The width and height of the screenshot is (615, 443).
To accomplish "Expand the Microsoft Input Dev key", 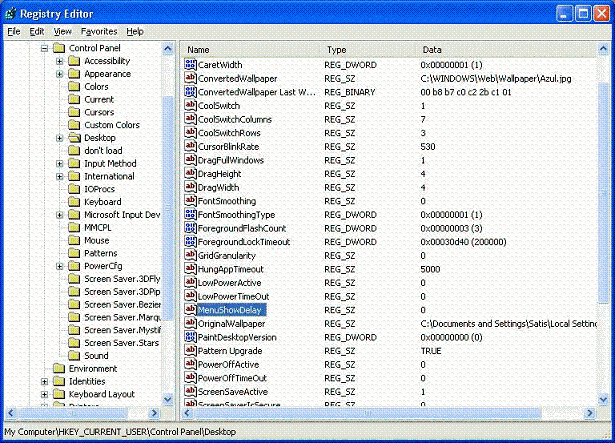I will pyautogui.click(x=60, y=215).
